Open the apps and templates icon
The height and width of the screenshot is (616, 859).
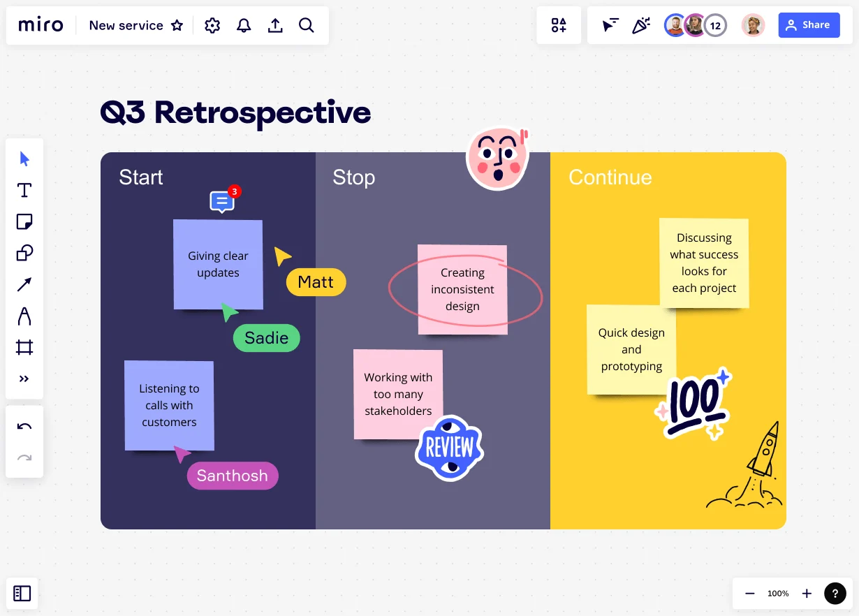tap(559, 25)
